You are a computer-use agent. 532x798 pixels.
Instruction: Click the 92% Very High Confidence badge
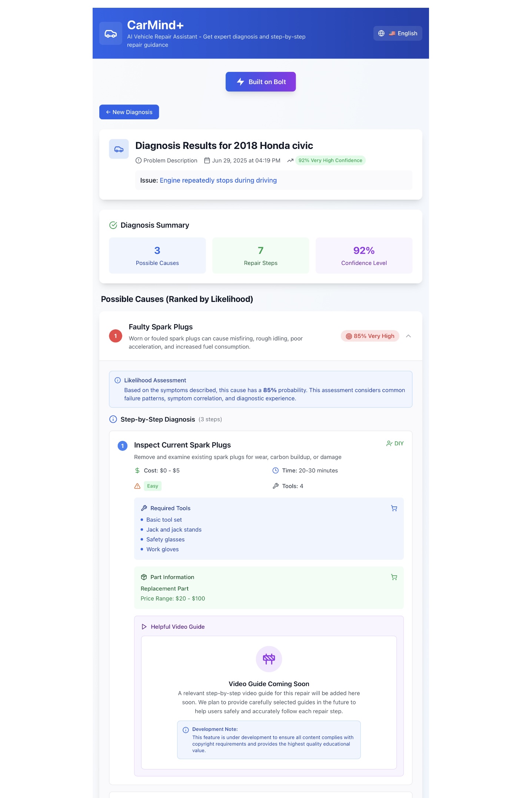330,160
